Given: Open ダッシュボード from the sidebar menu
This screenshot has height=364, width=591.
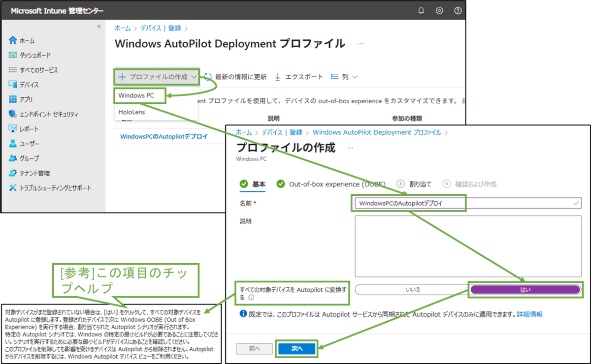Looking at the screenshot, I should [35, 56].
